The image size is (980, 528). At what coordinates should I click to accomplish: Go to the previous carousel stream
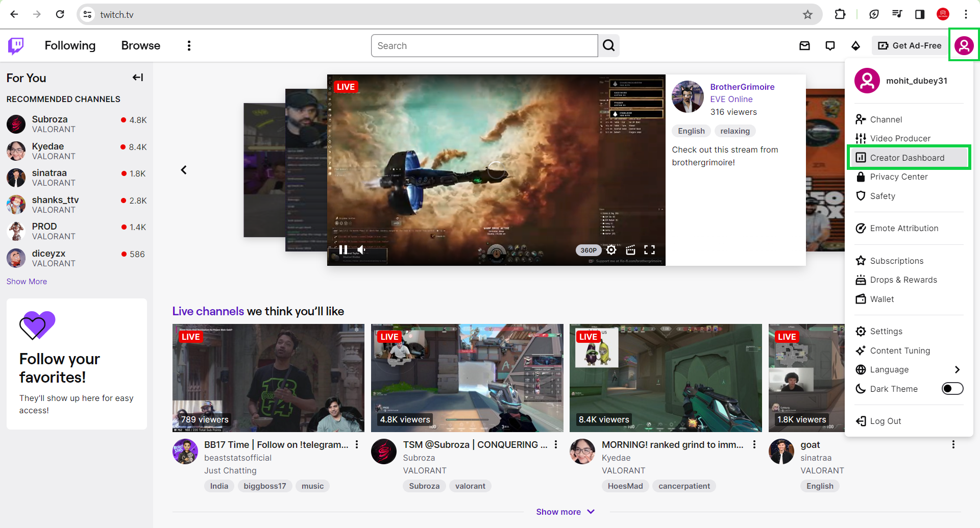click(x=184, y=170)
